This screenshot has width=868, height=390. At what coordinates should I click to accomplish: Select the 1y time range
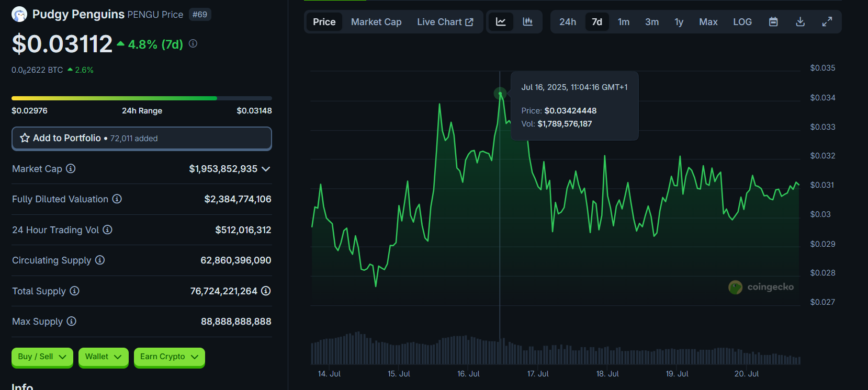[679, 22]
